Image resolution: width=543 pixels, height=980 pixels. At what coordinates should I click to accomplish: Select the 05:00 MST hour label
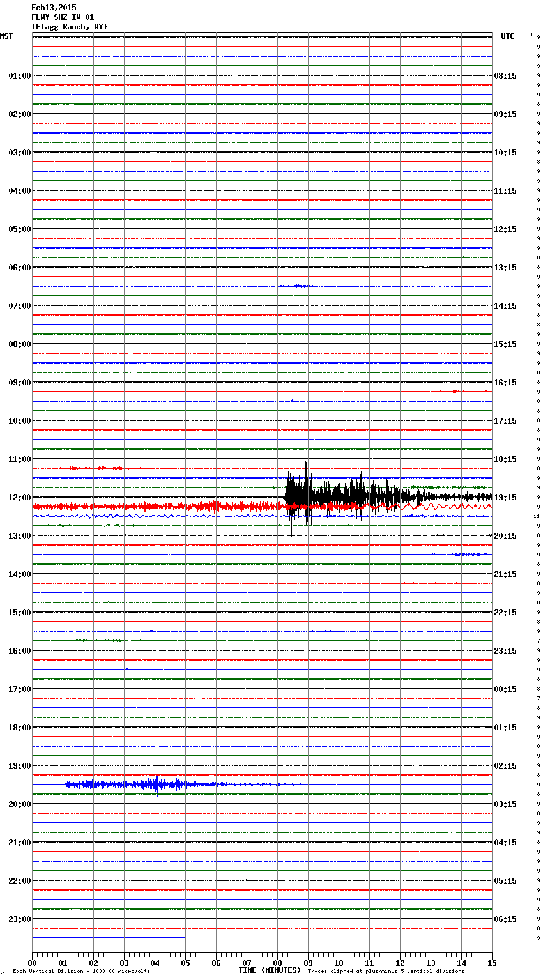[x=20, y=229]
